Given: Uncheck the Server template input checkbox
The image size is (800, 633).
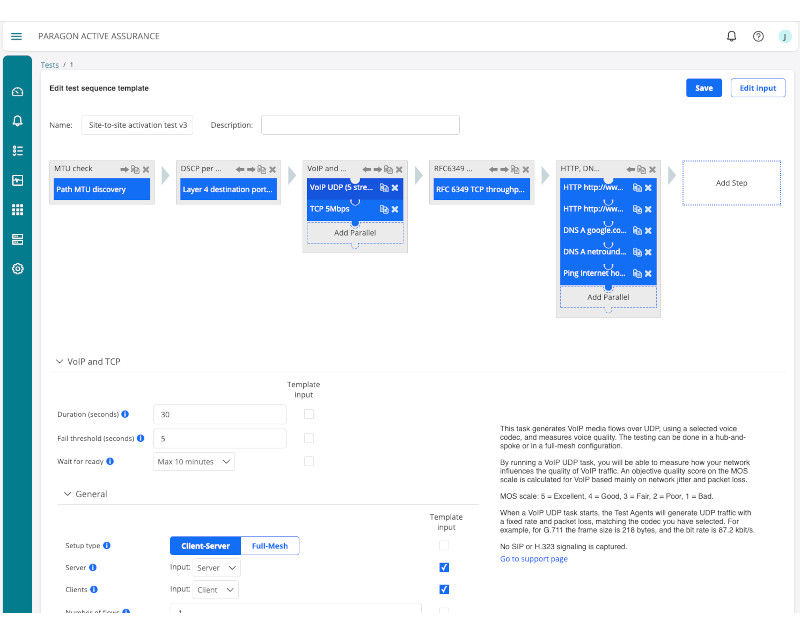Looking at the screenshot, I should (x=444, y=567).
